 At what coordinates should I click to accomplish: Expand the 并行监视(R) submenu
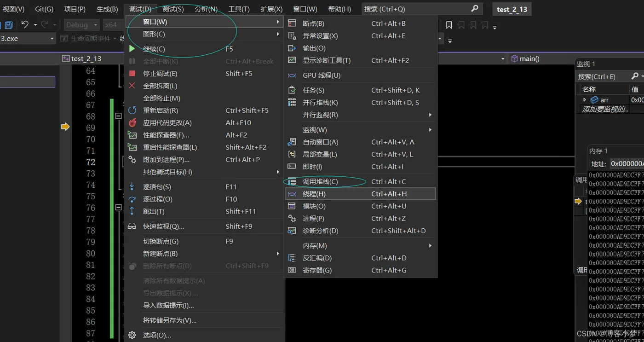click(x=431, y=115)
